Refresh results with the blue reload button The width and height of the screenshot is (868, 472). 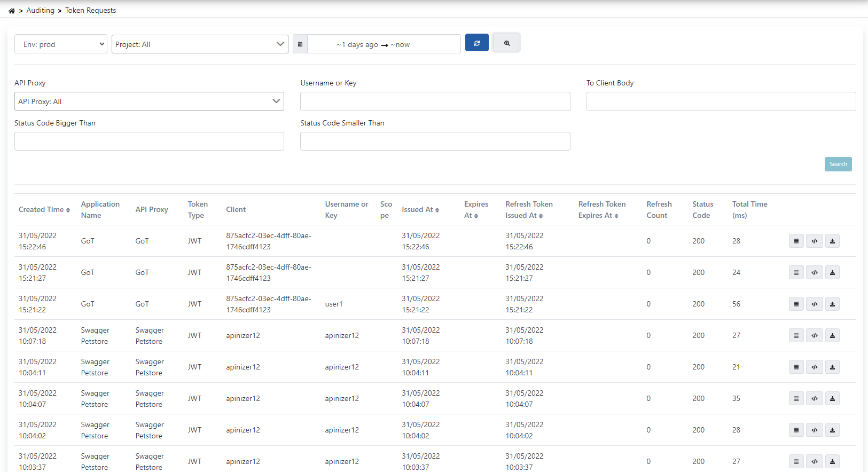477,43
